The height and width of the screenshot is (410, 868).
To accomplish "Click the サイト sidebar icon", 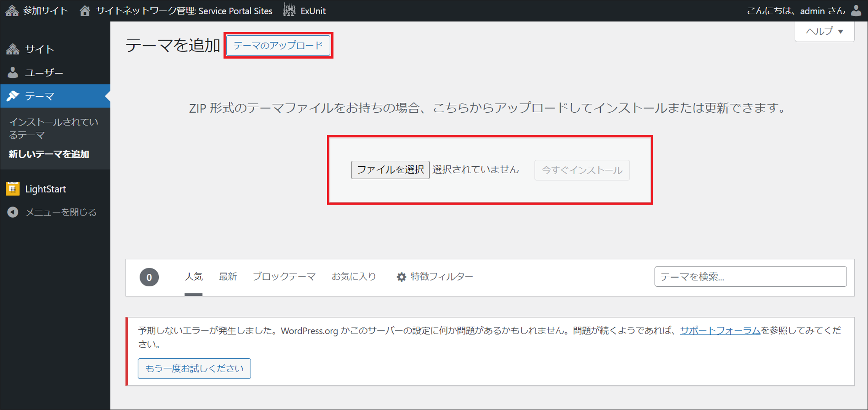I will 13,49.
